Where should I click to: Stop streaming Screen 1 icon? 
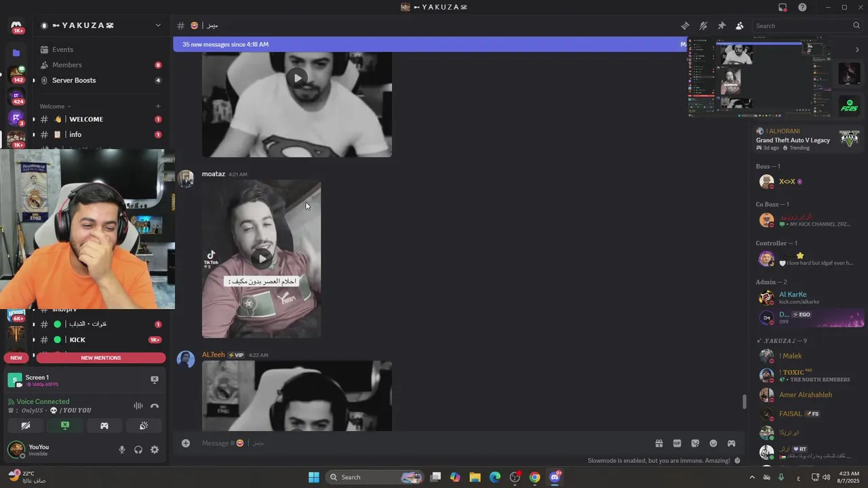click(x=154, y=380)
